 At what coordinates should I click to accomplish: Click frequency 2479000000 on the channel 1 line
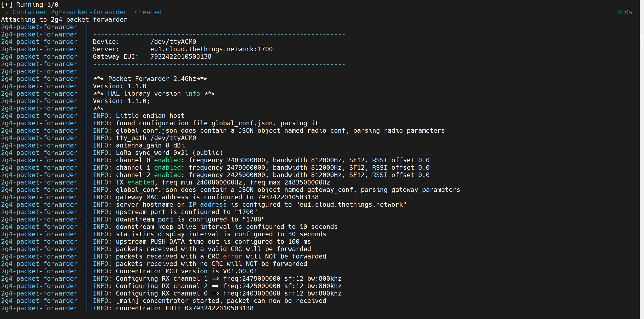(x=246, y=168)
